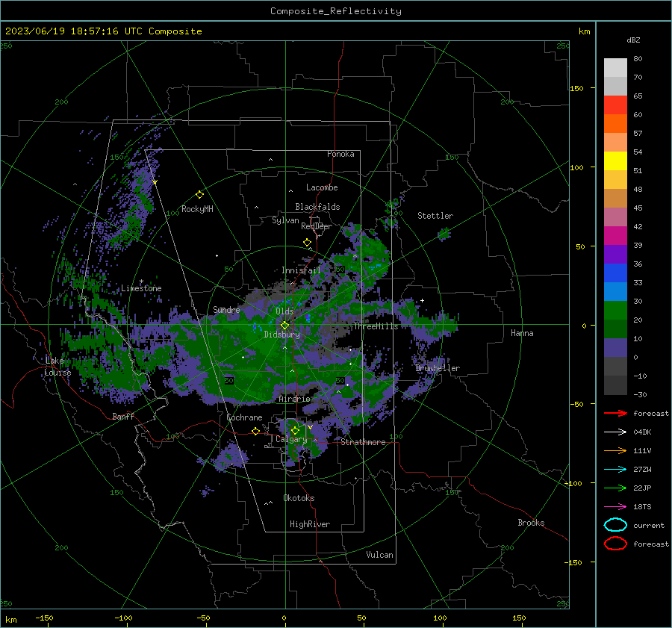
Task: Click the asterisk marker above Limestone label
Action: (x=141, y=282)
